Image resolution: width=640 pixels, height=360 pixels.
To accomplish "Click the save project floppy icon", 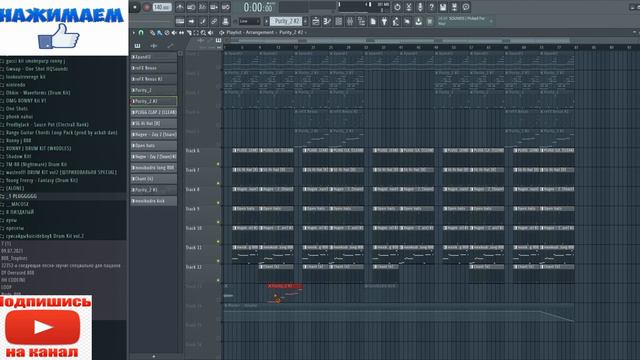I will 443,7.
